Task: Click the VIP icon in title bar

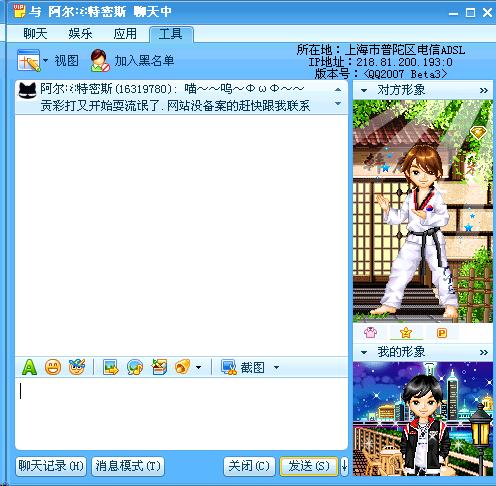Action: [x=20, y=12]
